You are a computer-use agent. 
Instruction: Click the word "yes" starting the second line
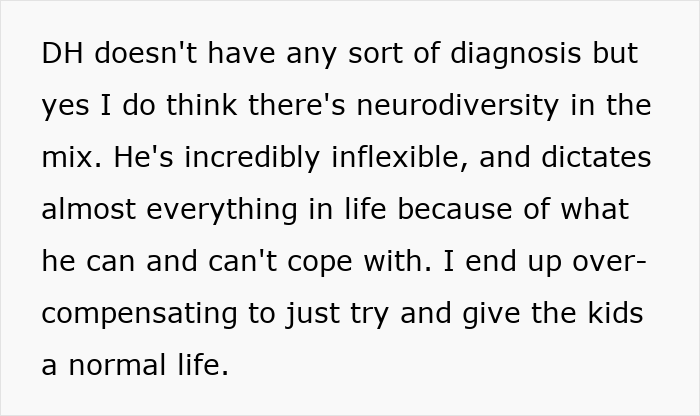pyautogui.click(x=66, y=106)
